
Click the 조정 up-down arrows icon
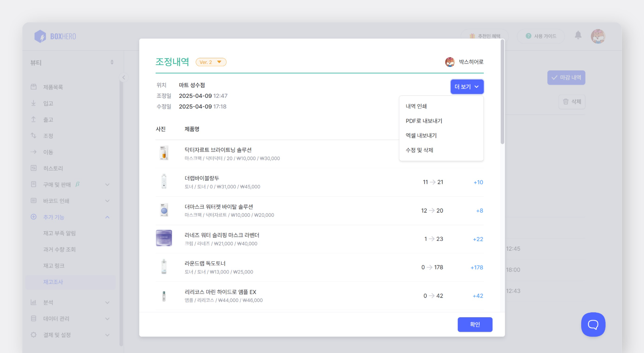33,135
